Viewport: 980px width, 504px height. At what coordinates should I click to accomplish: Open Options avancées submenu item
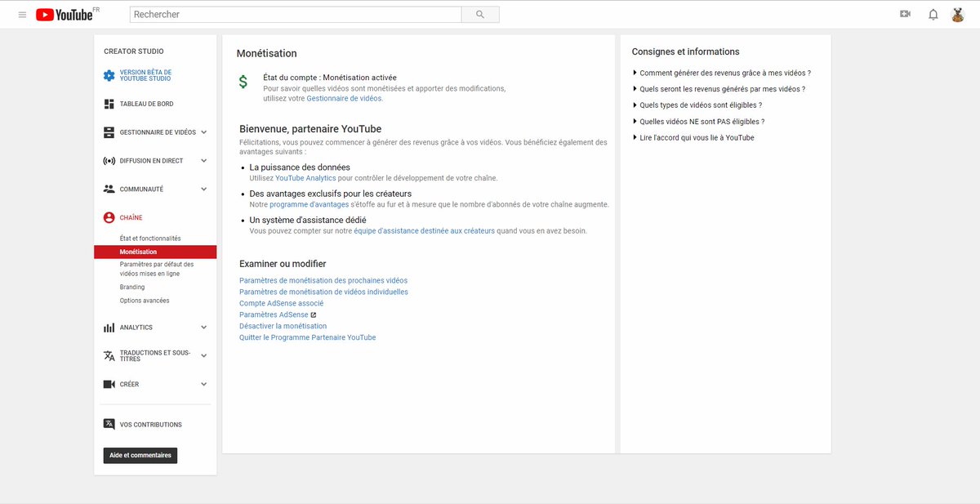tap(145, 301)
